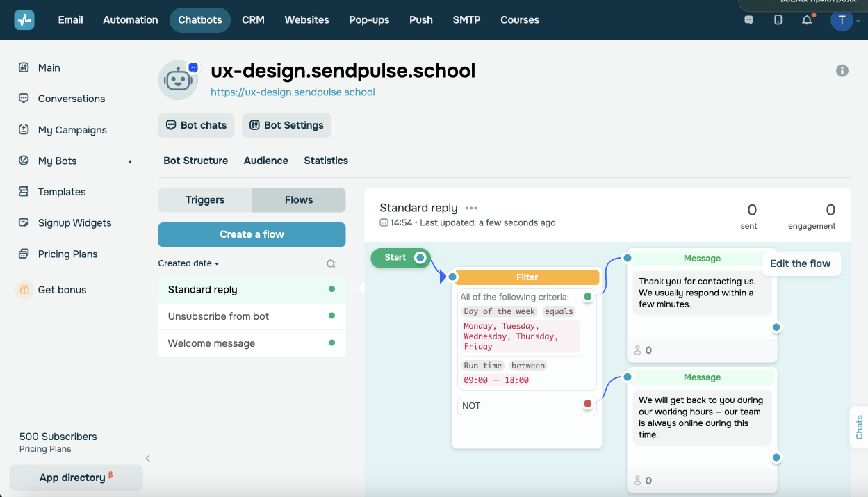Select the Unsubscribe from bot flow
The width and height of the screenshot is (868, 497).
point(218,316)
